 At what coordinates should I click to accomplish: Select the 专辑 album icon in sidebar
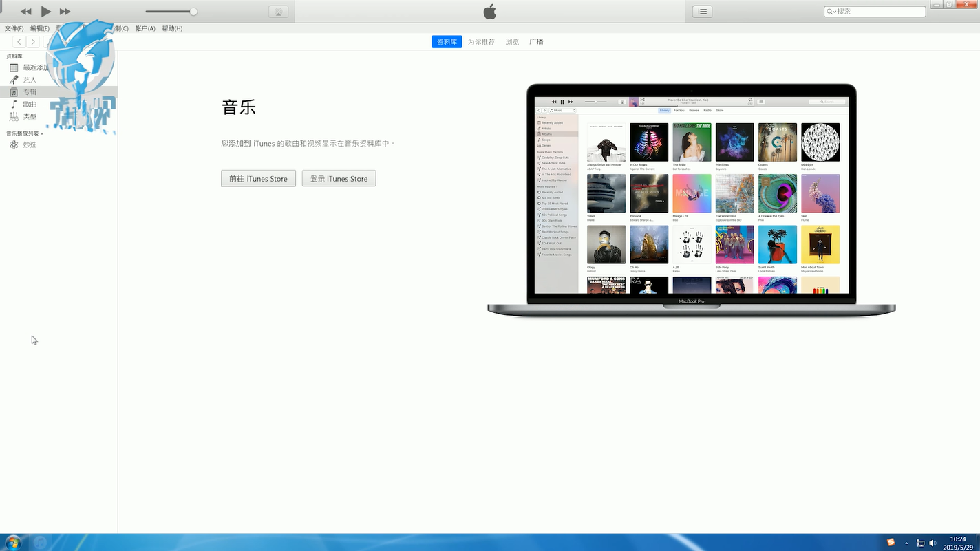coord(14,92)
